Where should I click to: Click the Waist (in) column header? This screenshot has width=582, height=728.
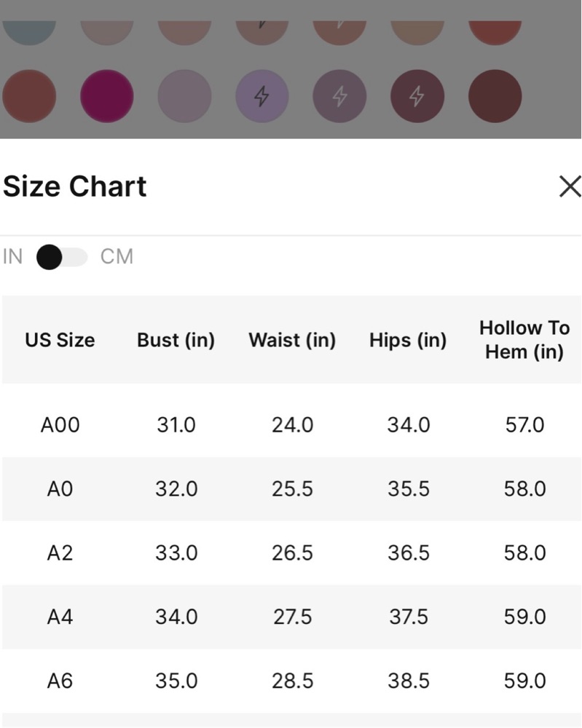pyautogui.click(x=292, y=340)
